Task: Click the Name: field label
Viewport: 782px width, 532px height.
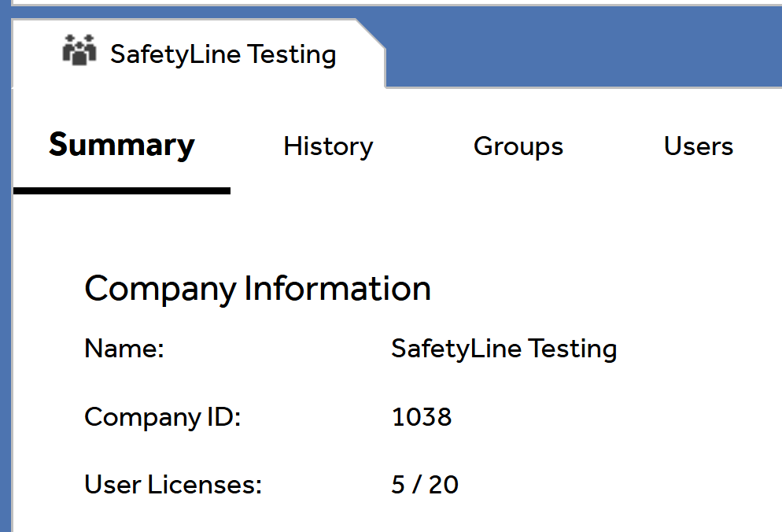Action: (124, 349)
